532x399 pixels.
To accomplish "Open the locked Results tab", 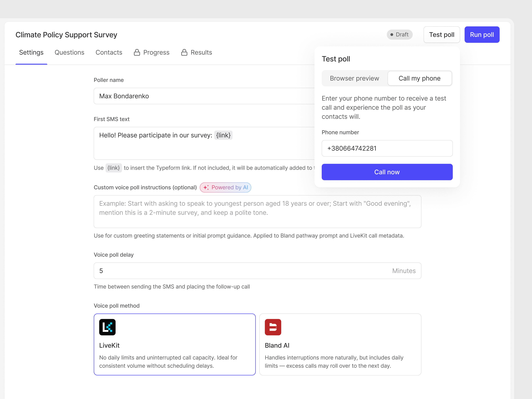I will pos(196,52).
